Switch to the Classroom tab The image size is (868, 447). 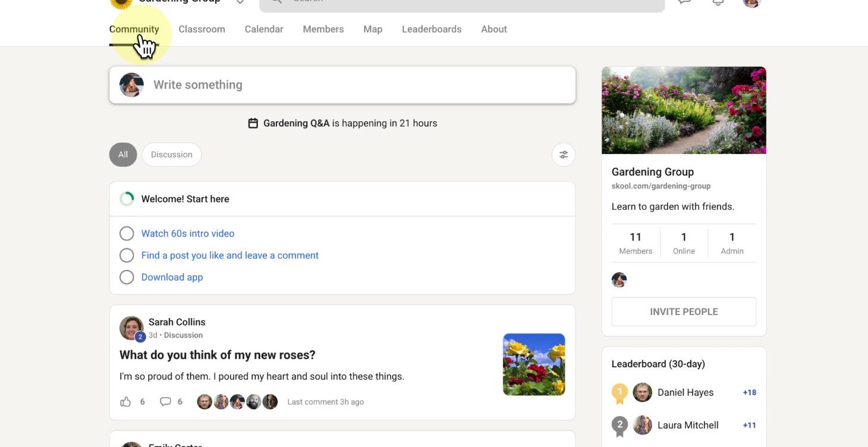(x=202, y=29)
